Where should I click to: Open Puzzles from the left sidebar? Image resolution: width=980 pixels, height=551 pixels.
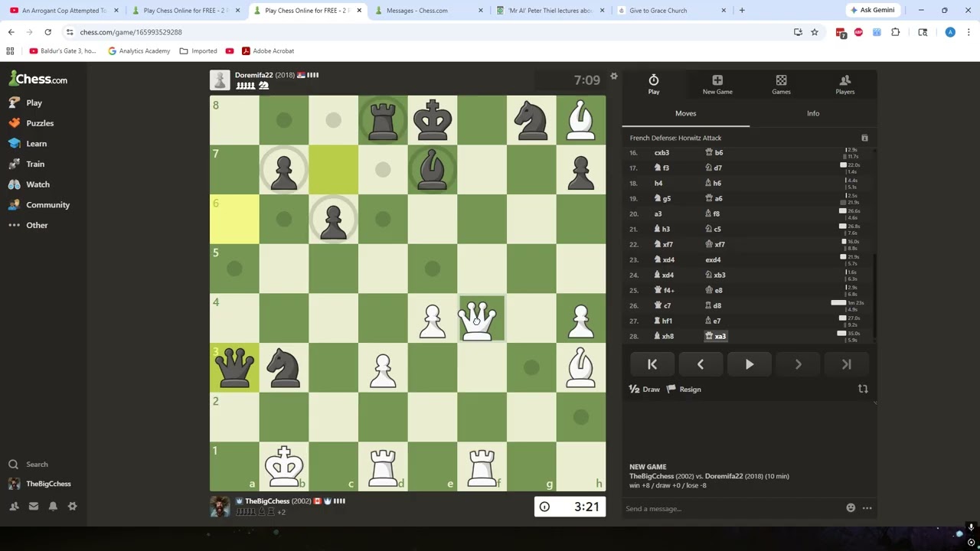pos(31,123)
